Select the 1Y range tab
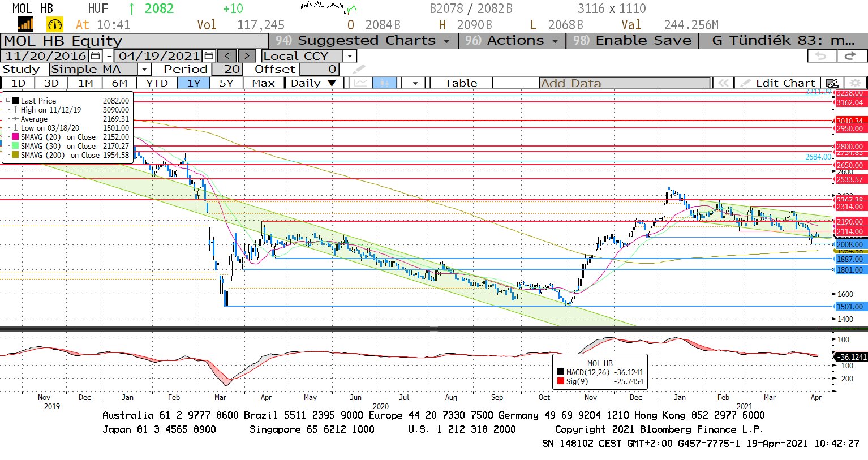Image resolution: width=868 pixels, height=460 pixels. 194,83
